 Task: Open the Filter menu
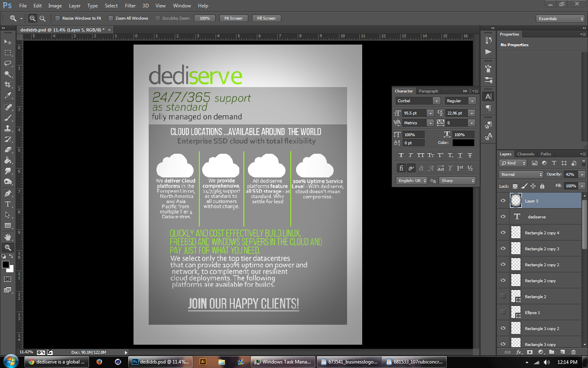130,6
